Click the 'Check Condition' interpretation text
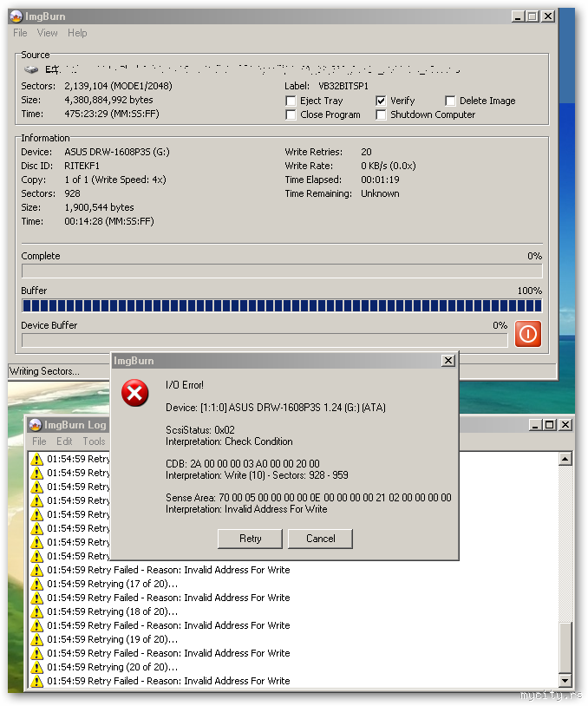 pyautogui.click(x=258, y=441)
